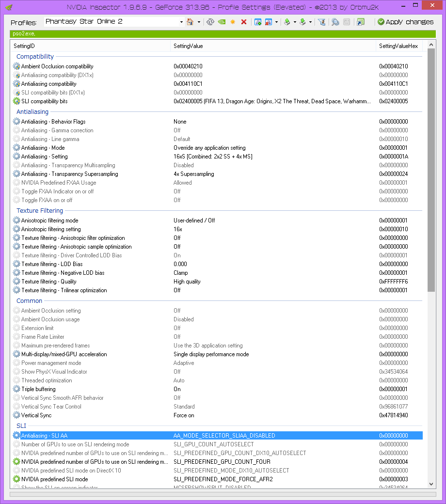Click the vertical scrollbar thumb

(431, 171)
